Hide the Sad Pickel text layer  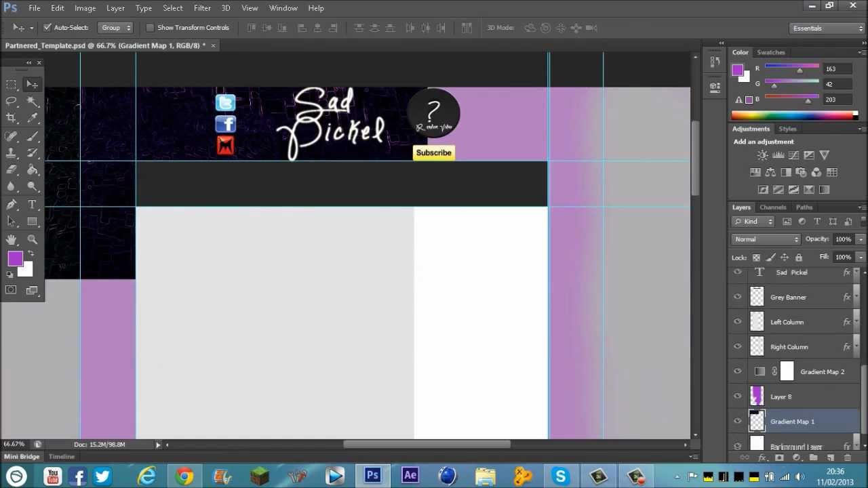pos(738,272)
